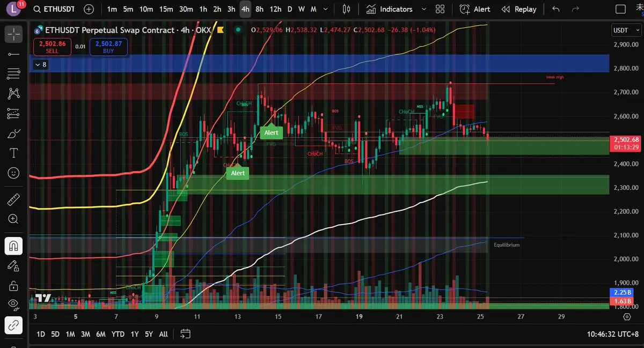Select the brush drawing tool

[x=13, y=134]
